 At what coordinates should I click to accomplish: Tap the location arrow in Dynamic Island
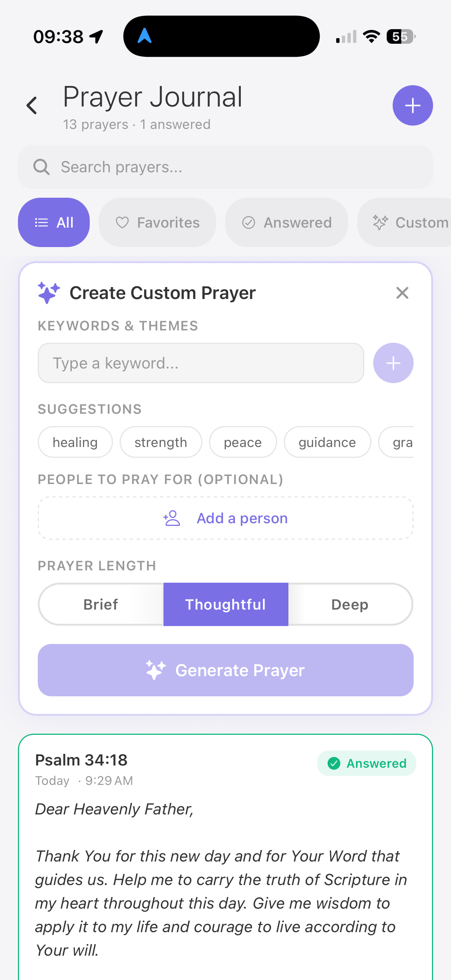145,36
